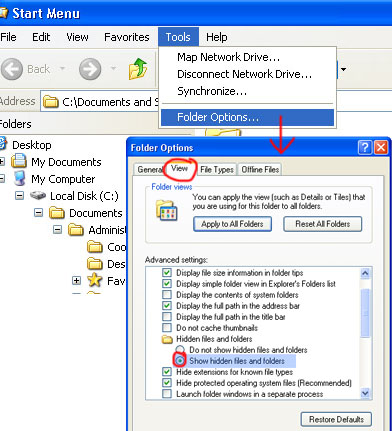Image resolution: width=392 pixels, height=431 pixels.
Task: Click Reset All Folders button
Action: pos(323,224)
